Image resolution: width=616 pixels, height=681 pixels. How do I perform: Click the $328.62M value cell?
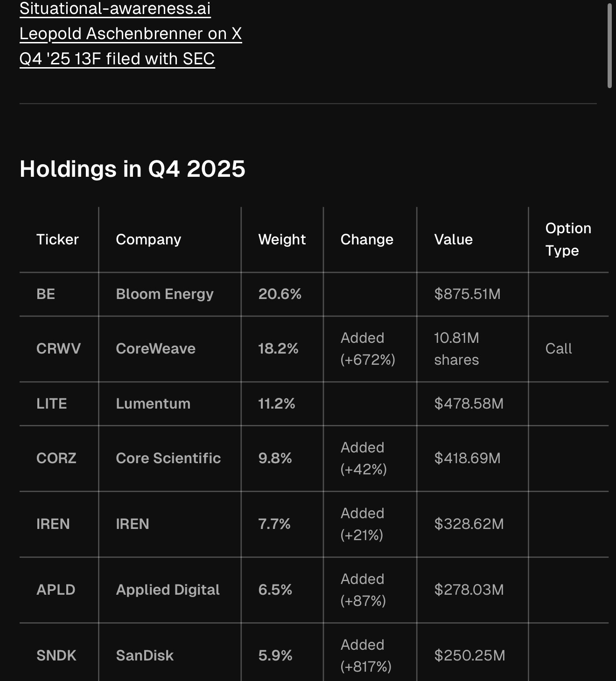pos(469,524)
